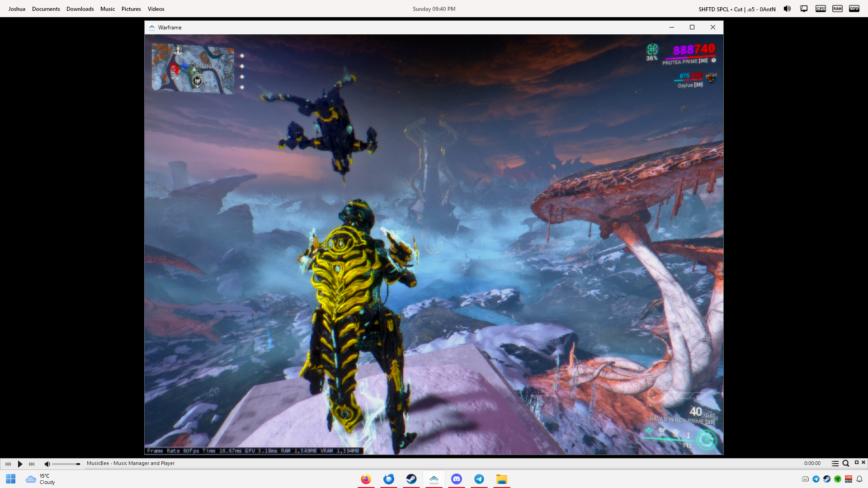868x488 pixels.
Task: Click the CPU monitor icon
Action: click(x=821, y=9)
